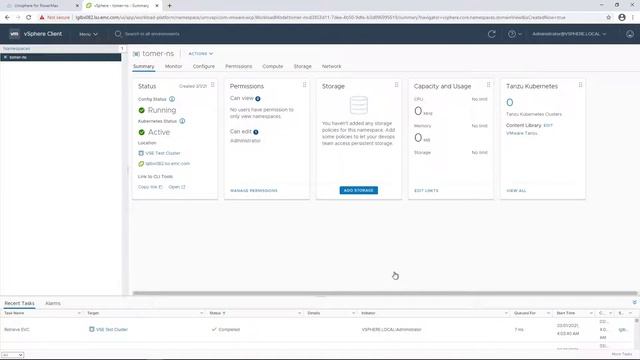This screenshot has width=640, height=360.
Task: Switch to the Monitor tab
Action: tap(173, 66)
